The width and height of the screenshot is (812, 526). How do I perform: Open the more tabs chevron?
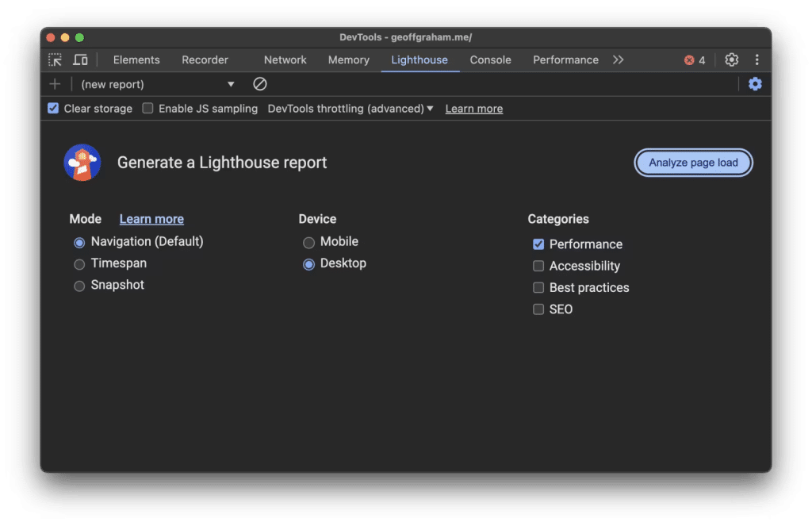coord(618,60)
